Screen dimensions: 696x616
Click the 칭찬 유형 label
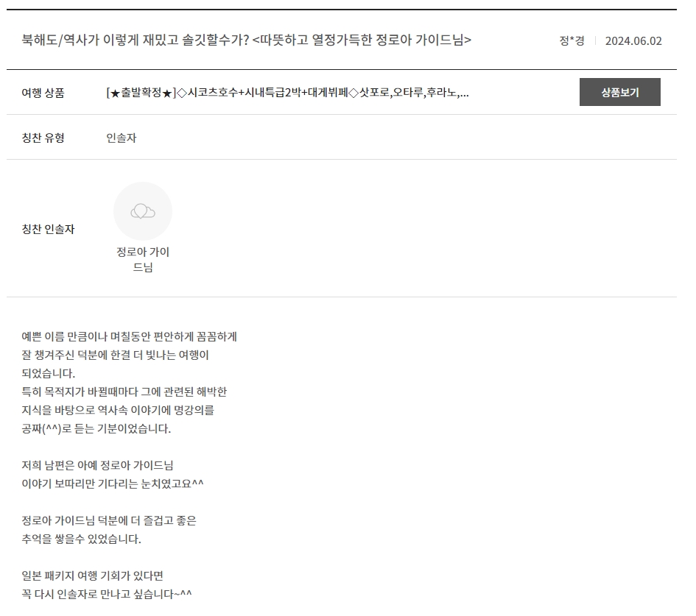tap(43, 138)
